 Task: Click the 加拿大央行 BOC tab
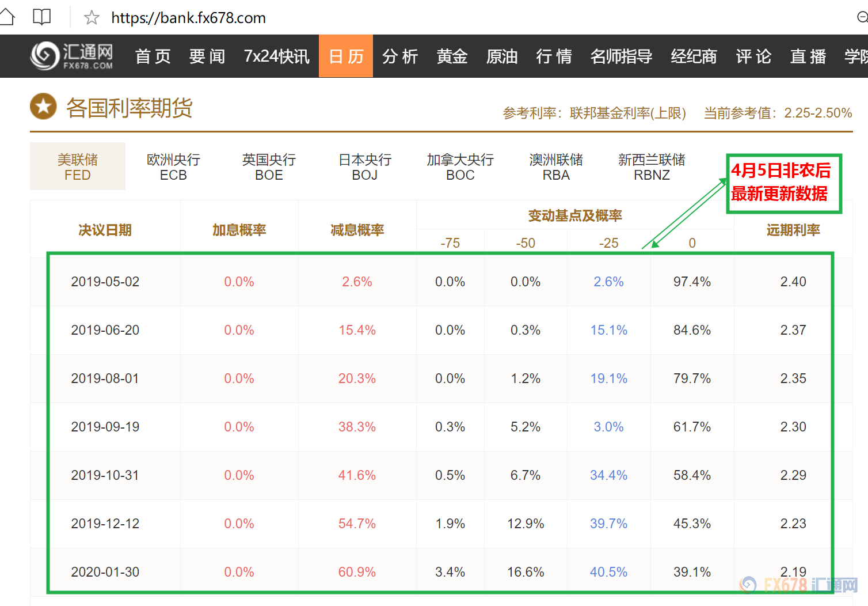coord(460,166)
